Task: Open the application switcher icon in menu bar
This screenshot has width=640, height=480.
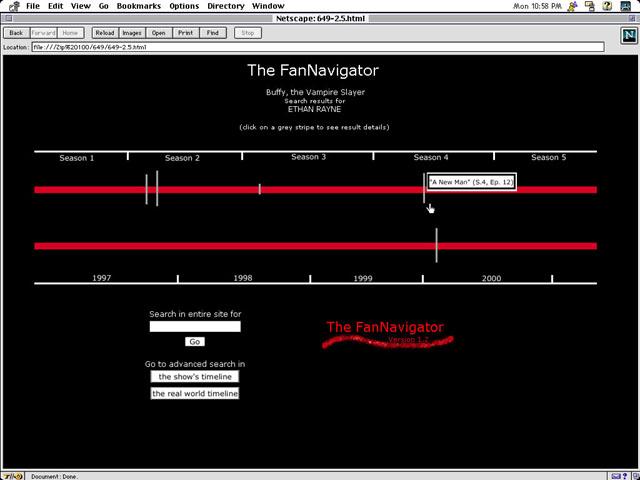Action: click(627, 6)
